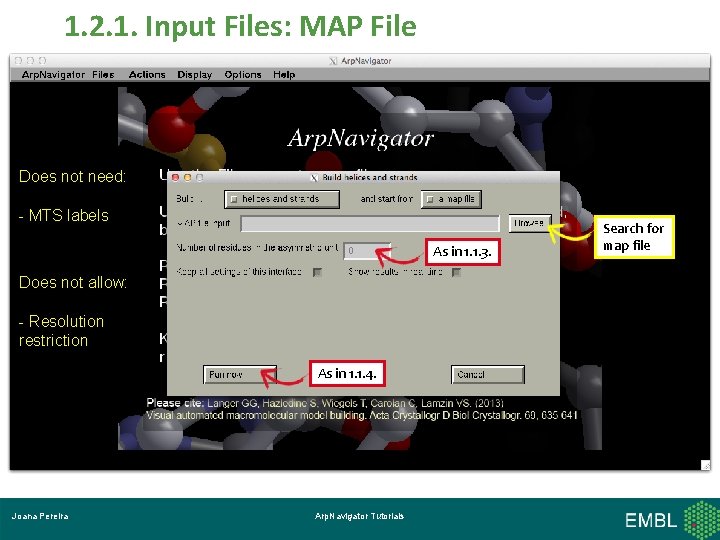The width and height of the screenshot is (720, 540).
Task: Open the Help menu
Action: coord(284,74)
